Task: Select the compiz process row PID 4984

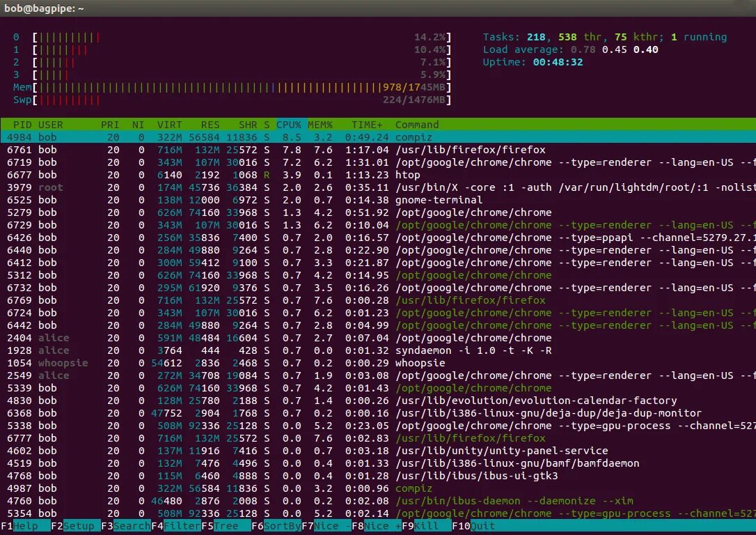Action: tap(378, 137)
